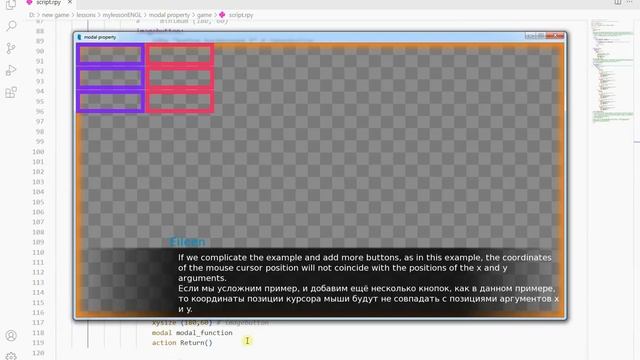Screen dimensions: 640x360
Task: Maximize the modal property game window
Action: pyautogui.click(x=540, y=36)
